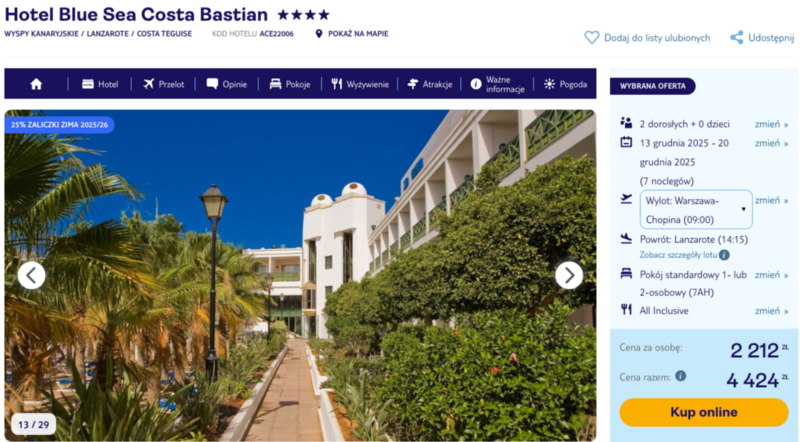Click the main hotel gallery photo
The width and height of the screenshot is (800, 442).
(300, 276)
